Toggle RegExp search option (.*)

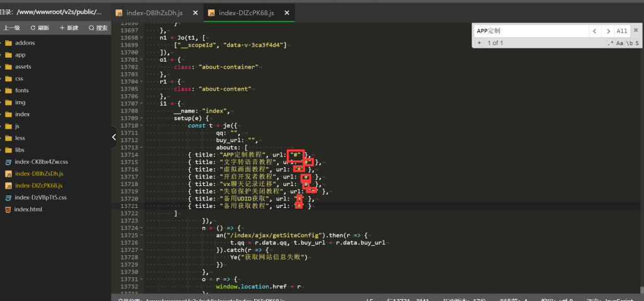point(610,43)
